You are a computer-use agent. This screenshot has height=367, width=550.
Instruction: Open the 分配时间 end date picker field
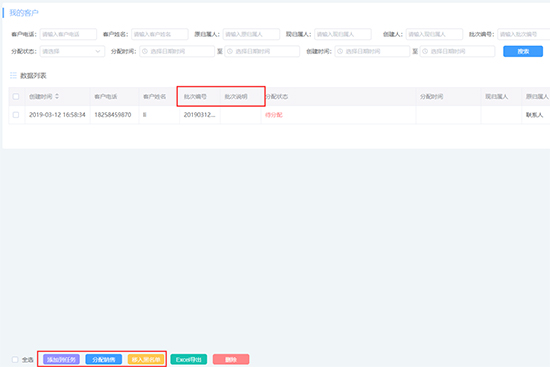pos(262,51)
